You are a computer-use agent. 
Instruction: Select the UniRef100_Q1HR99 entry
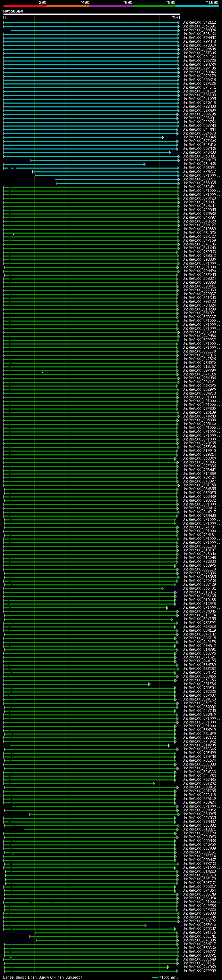(x=199, y=309)
